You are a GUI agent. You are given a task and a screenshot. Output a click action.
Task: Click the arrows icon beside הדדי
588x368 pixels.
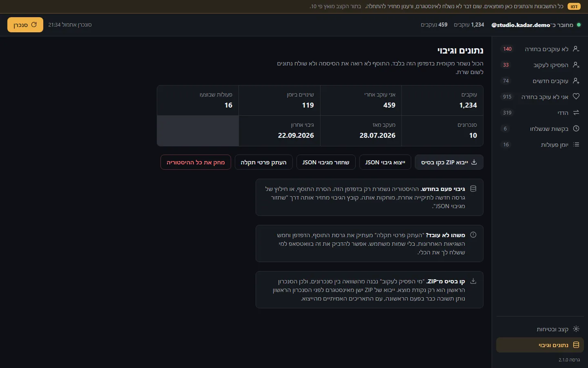(x=576, y=112)
